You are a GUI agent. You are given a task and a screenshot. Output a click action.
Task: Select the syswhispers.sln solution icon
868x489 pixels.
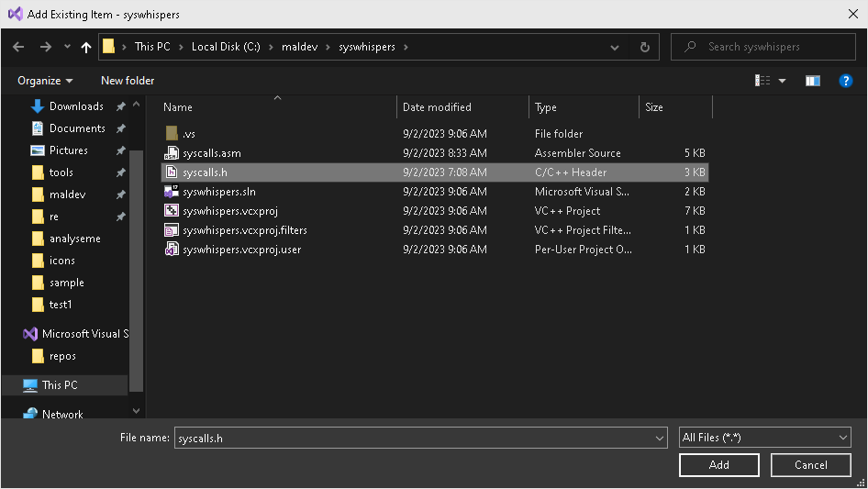(x=172, y=192)
